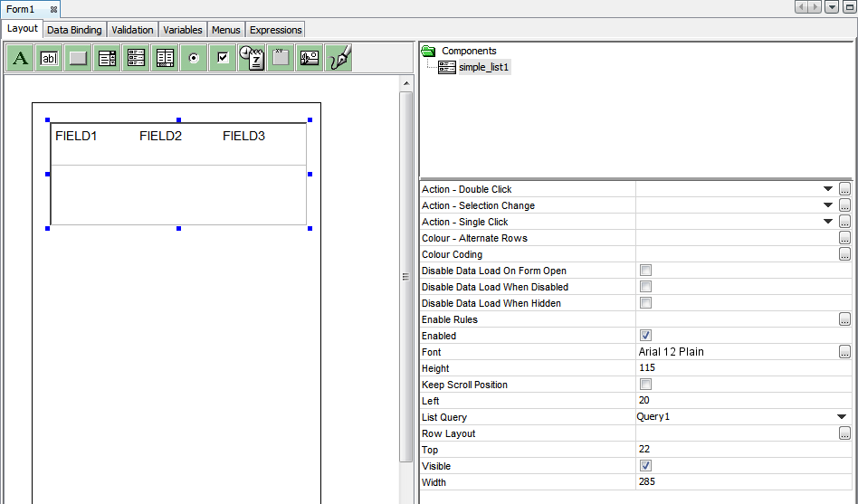Select the text input field tool
This screenshot has width=858, height=504.
click(x=50, y=58)
